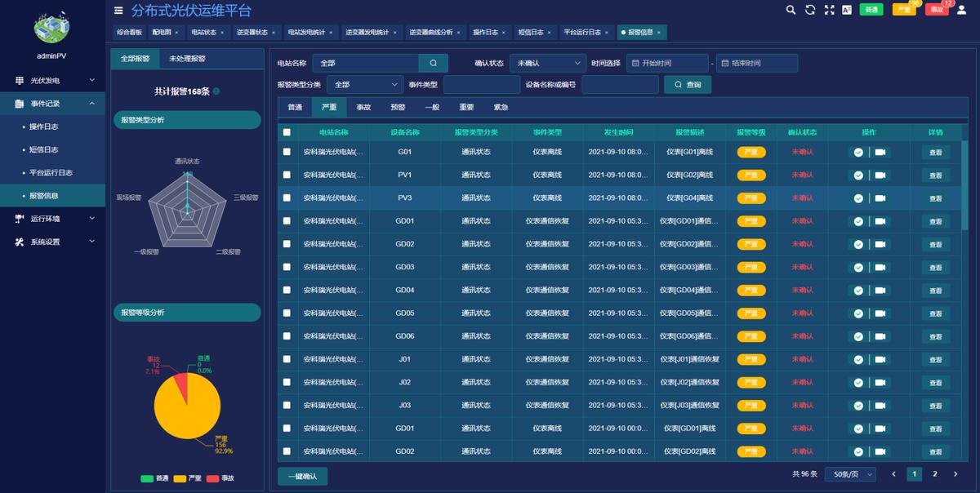Click the 事故 alarm badge showing 12
The image size is (980, 493).
tap(936, 10)
